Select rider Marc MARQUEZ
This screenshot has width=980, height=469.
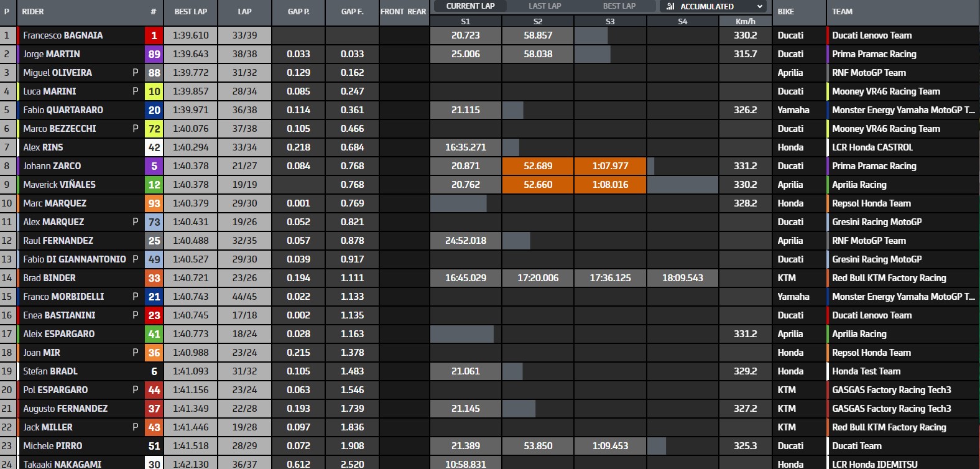click(55, 203)
